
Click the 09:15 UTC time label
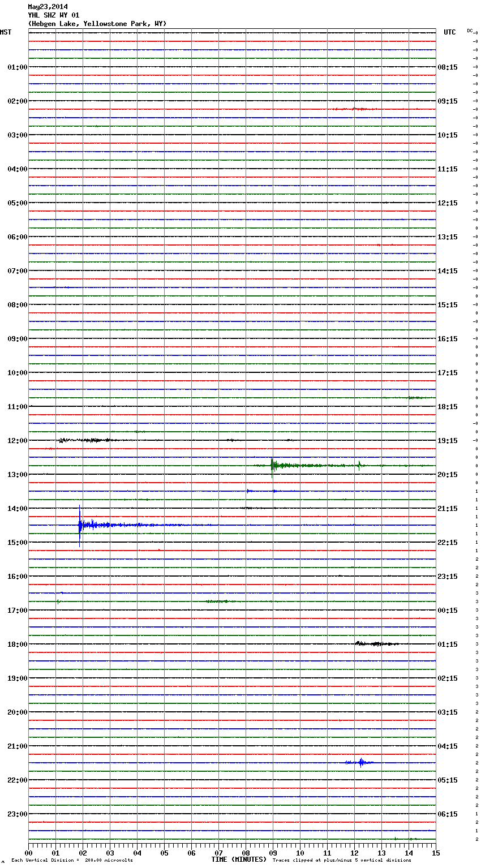tap(448, 101)
